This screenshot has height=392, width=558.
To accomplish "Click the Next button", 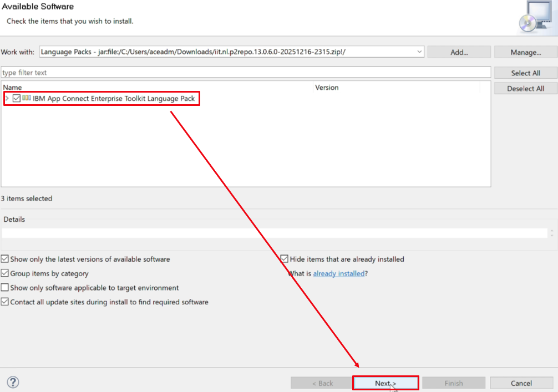I will click(385, 383).
